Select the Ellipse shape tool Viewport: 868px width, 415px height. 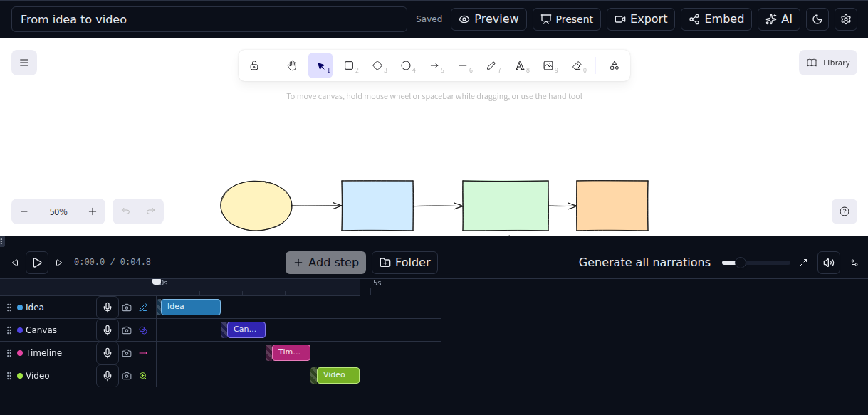point(406,65)
